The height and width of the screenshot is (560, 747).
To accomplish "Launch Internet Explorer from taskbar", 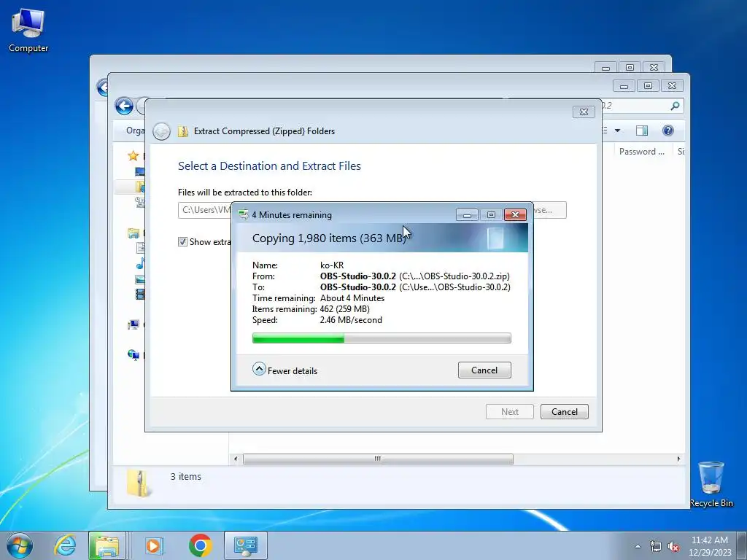I will 65,545.
